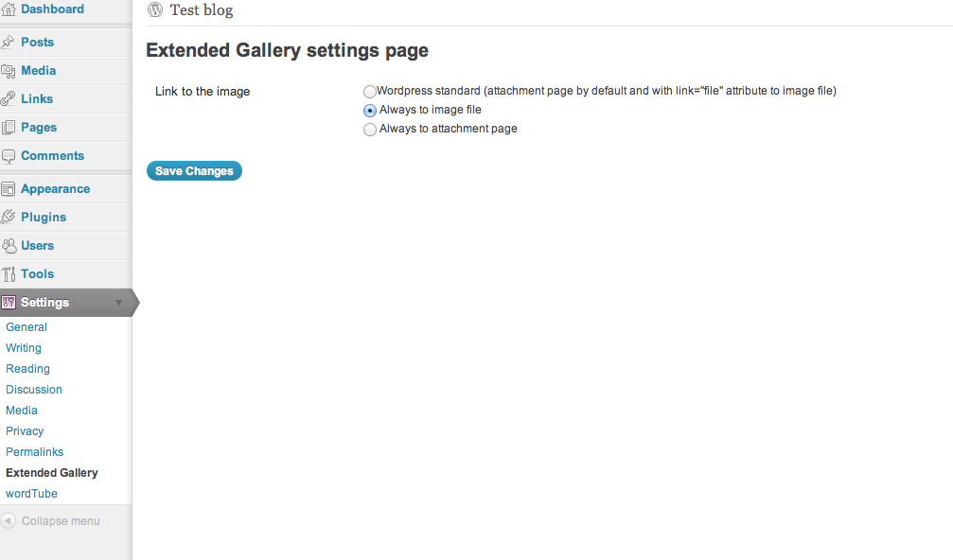Select Always to image file radio
This screenshot has width=953, height=560.
tap(369, 111)
